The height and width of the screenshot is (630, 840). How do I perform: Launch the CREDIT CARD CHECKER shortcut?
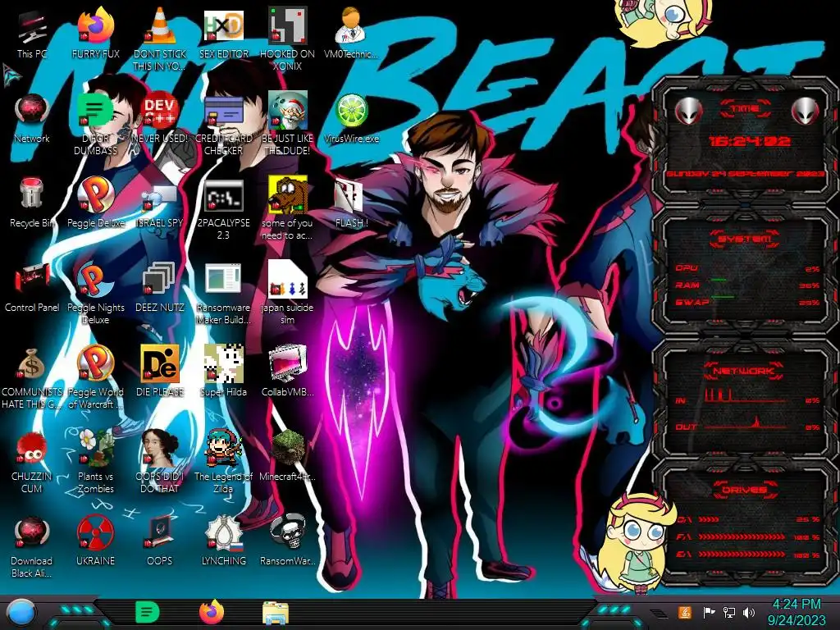click(223, 123)
